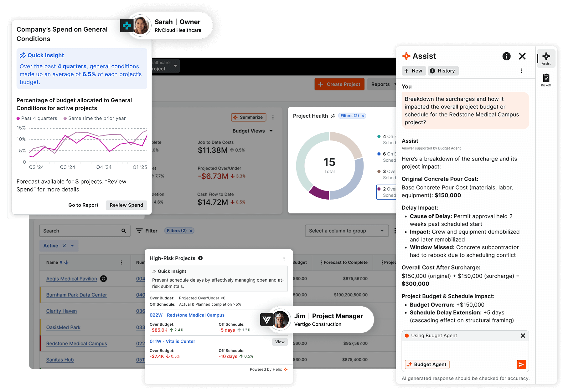Open the OasisMed Park project
The width and height of the screenshot is (563, 392).
coord(63,328)
